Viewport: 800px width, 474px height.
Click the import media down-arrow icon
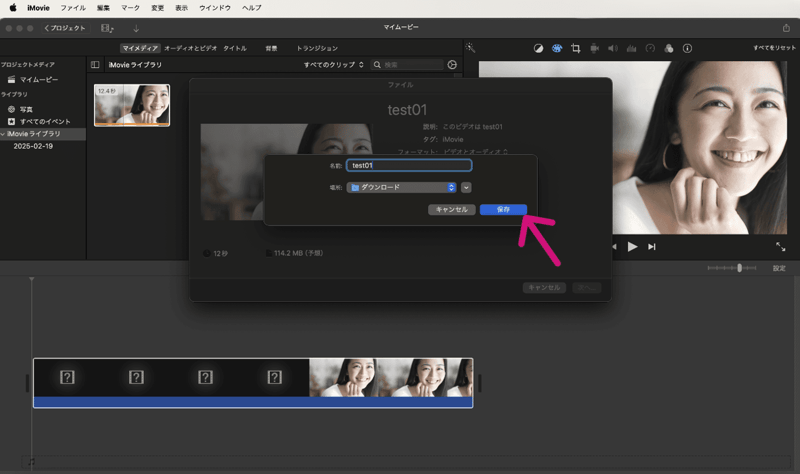coord(136,28)
